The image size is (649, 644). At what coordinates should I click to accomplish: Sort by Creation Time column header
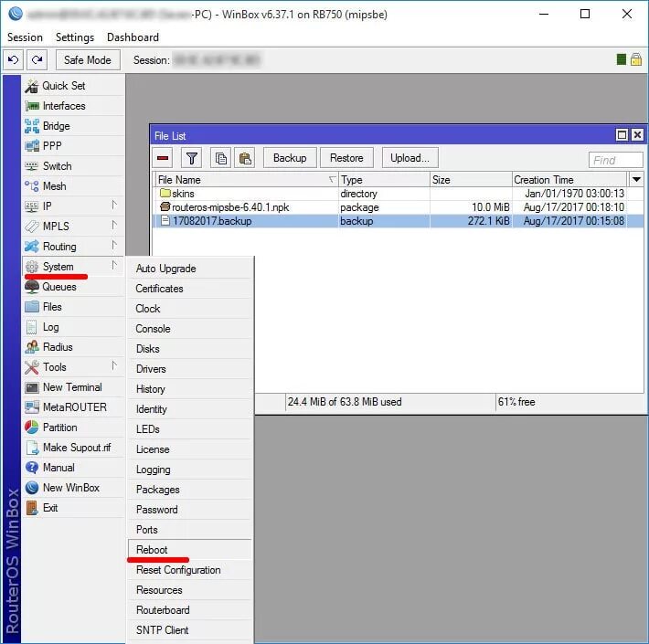[569, 180]
